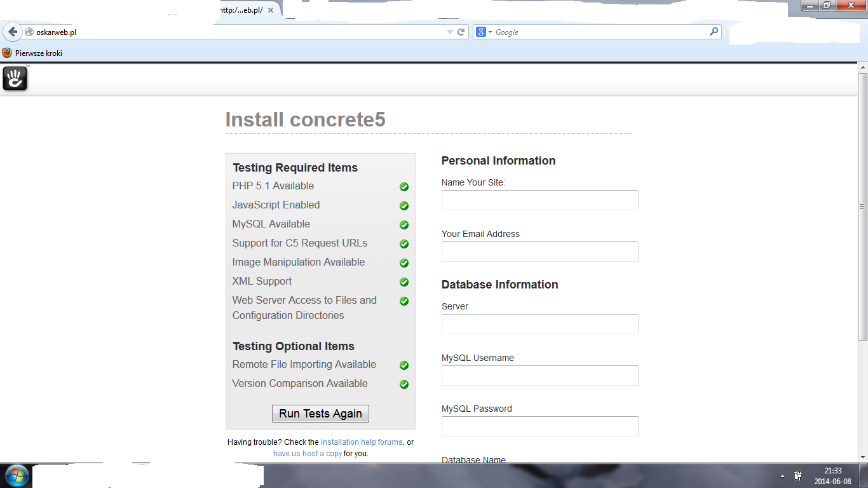Focus the MySQL Username field
Screen dimensions: 868x488
click(540, 376)
